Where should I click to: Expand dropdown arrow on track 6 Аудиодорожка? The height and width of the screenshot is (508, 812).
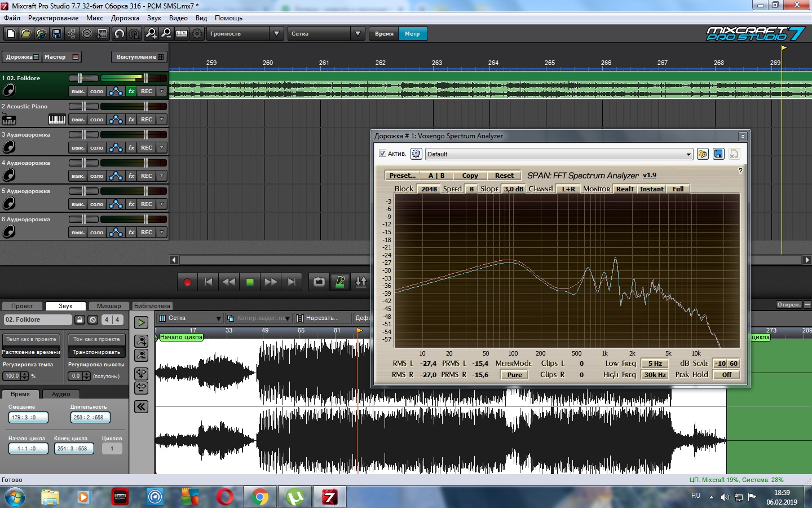click(162, 232)
